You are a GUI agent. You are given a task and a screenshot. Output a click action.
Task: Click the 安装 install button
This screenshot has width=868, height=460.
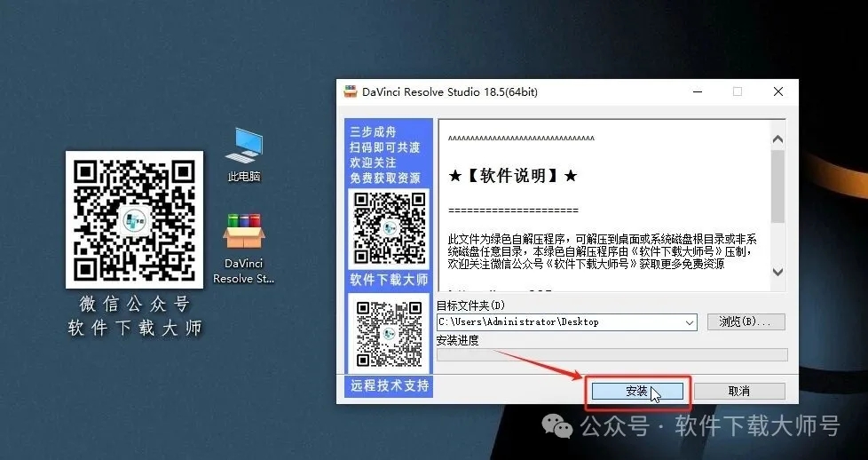click(637, 392)
